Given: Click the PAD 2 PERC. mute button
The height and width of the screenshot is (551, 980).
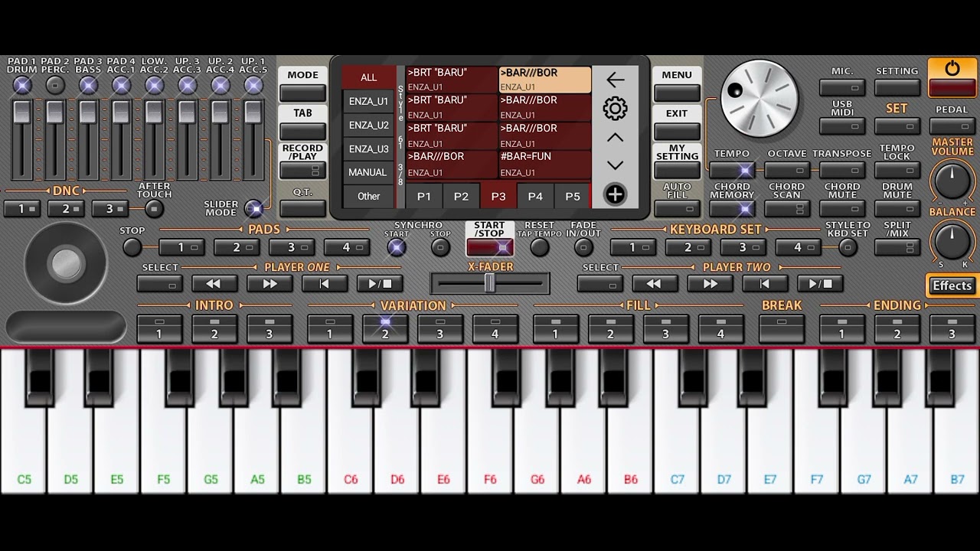Looking at the screenshot, I should pyautogui.click(x=55, y=85).
